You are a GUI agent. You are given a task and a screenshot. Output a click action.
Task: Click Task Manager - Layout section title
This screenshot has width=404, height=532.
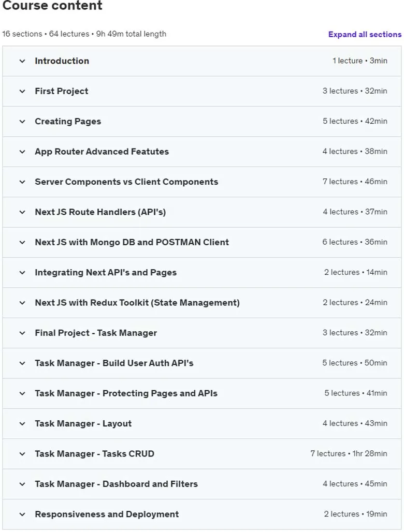pos(83,423)
